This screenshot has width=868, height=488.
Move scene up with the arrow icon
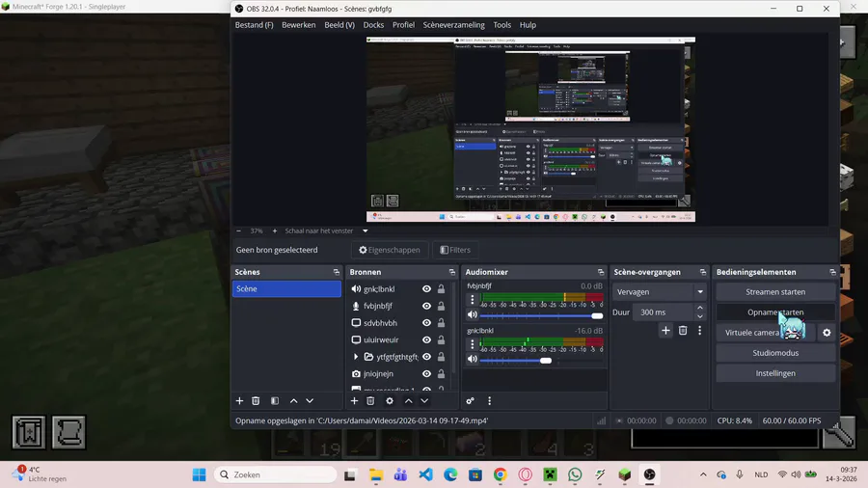click(x=294, y=400)
